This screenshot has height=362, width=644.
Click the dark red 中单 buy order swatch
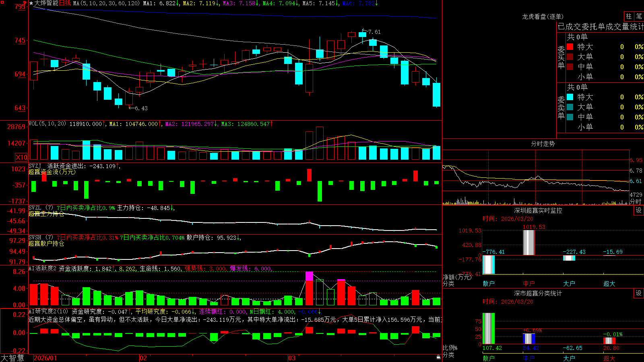pyautogui.click(x=570, y=67)
